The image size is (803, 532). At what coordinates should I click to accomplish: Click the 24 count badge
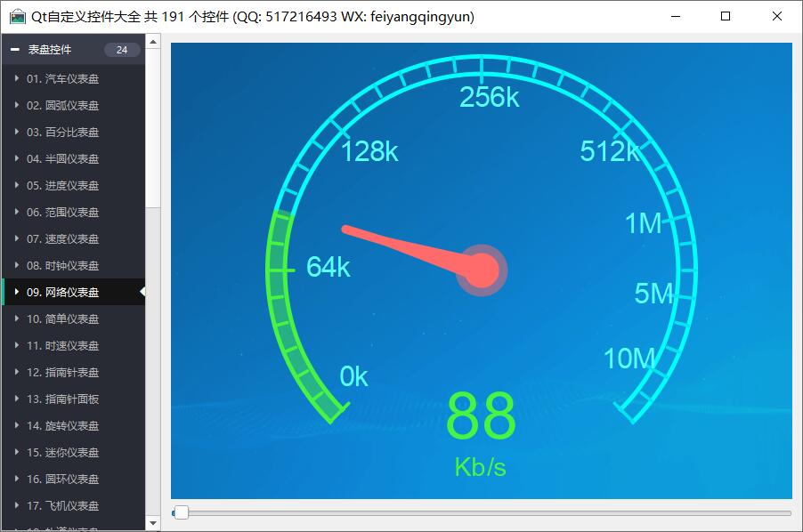pyautogui.click(x=122, y=50)
